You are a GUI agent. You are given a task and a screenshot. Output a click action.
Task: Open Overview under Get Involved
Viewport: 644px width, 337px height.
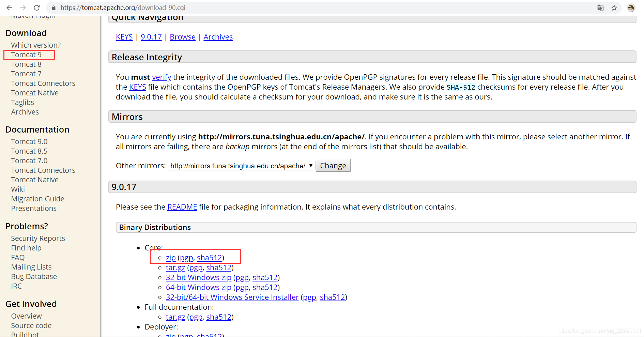coord(27,316)
